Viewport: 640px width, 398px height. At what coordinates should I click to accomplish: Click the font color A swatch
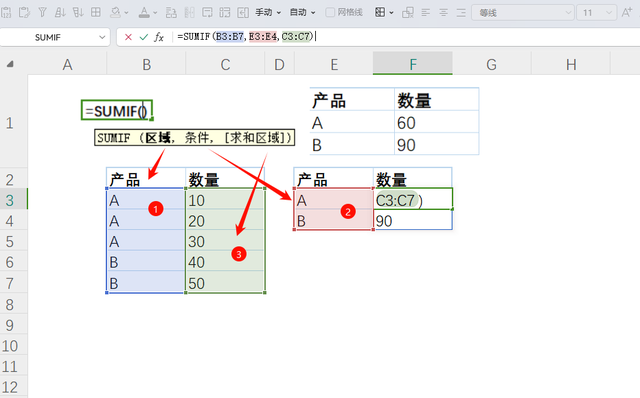point(144,13)
